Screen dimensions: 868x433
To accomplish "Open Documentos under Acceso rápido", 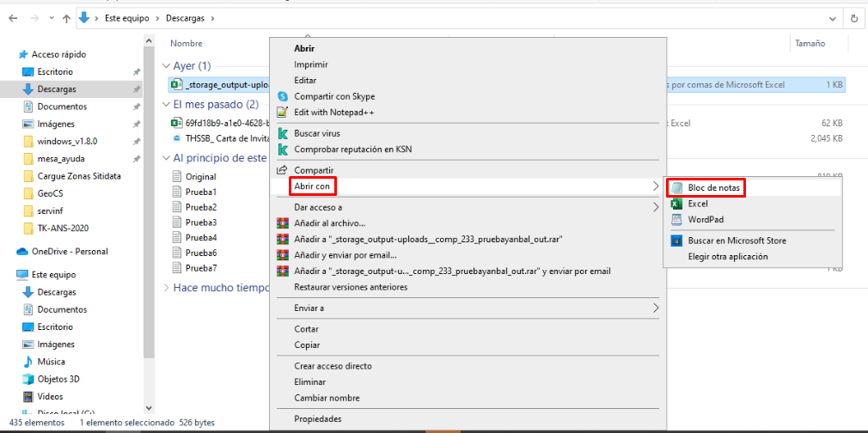I will coord(62,107).
